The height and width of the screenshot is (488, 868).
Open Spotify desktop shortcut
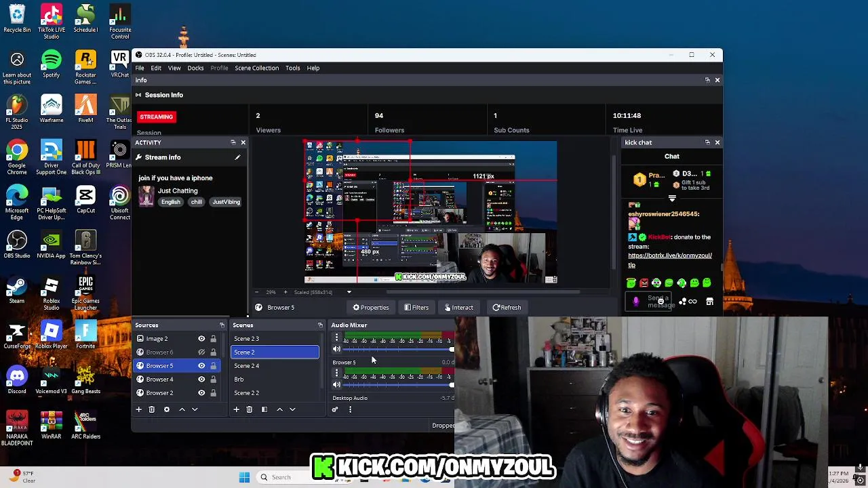[51, 64]
